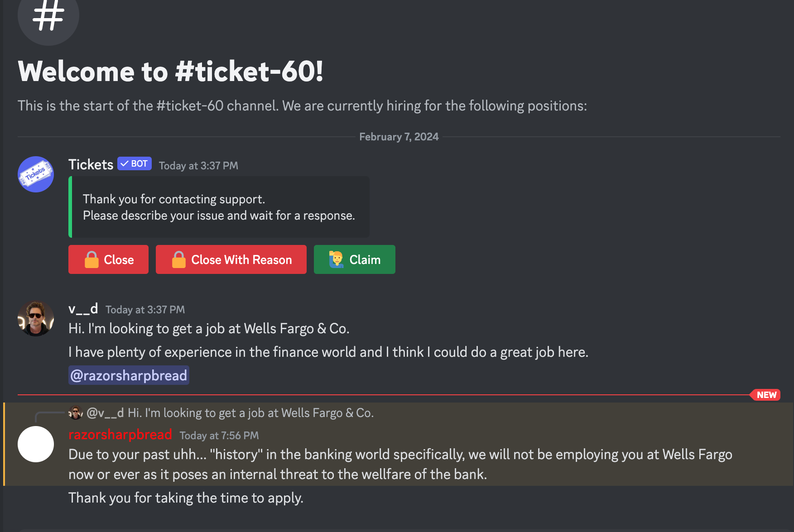Claim this support ticket
Screen dimensions: 794x532
coord(355,259)
